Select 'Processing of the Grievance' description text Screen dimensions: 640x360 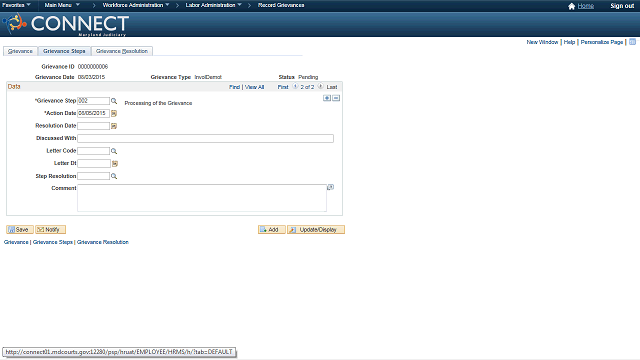[x=158, y=103]
